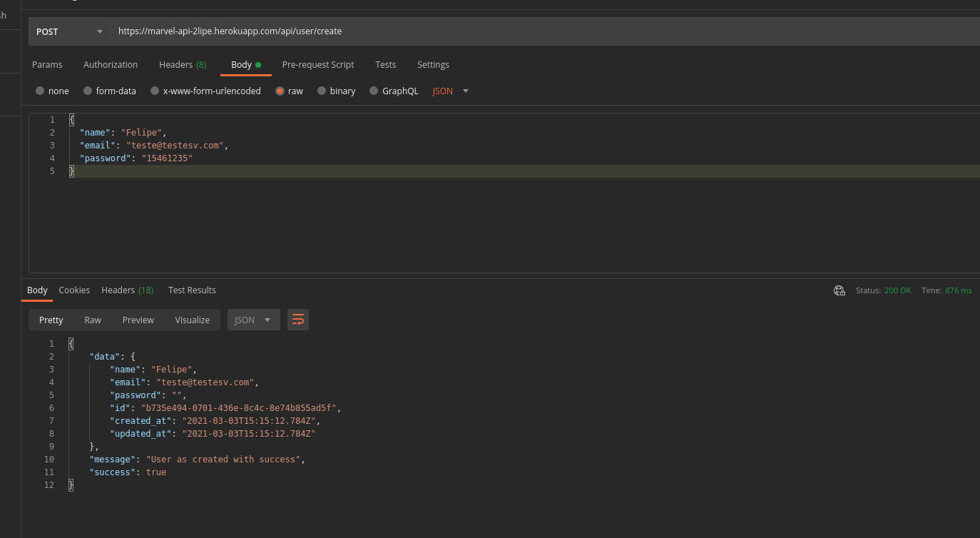This screenshot has height=538, width=980.
Task: Open the response JSON format dropdown
Action: (253, 320)
